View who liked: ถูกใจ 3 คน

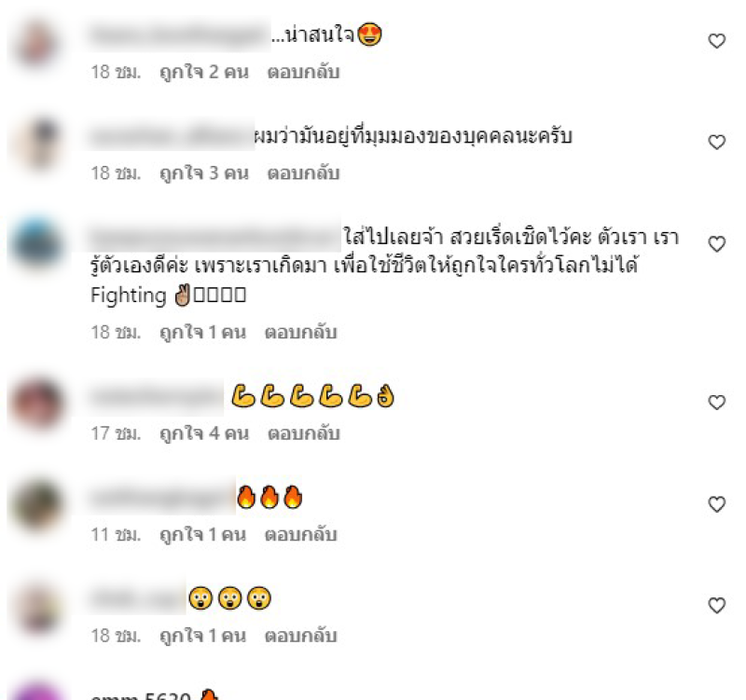[204, 173]
